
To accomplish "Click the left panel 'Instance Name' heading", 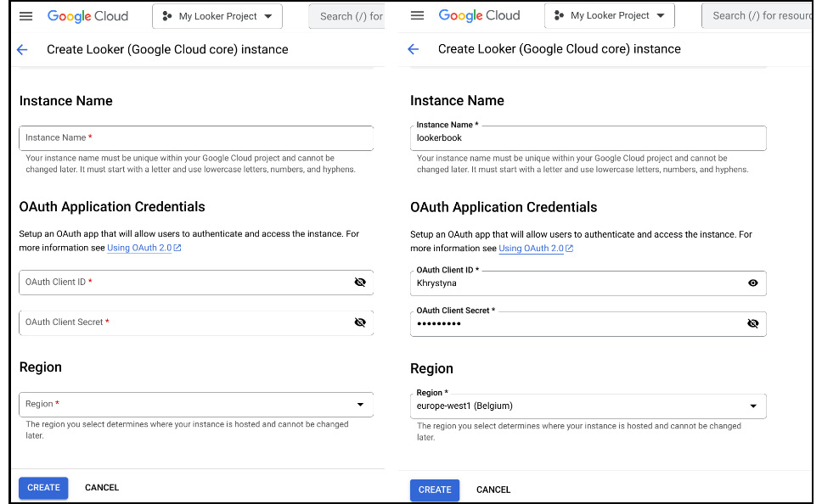I will click(66, 101).
